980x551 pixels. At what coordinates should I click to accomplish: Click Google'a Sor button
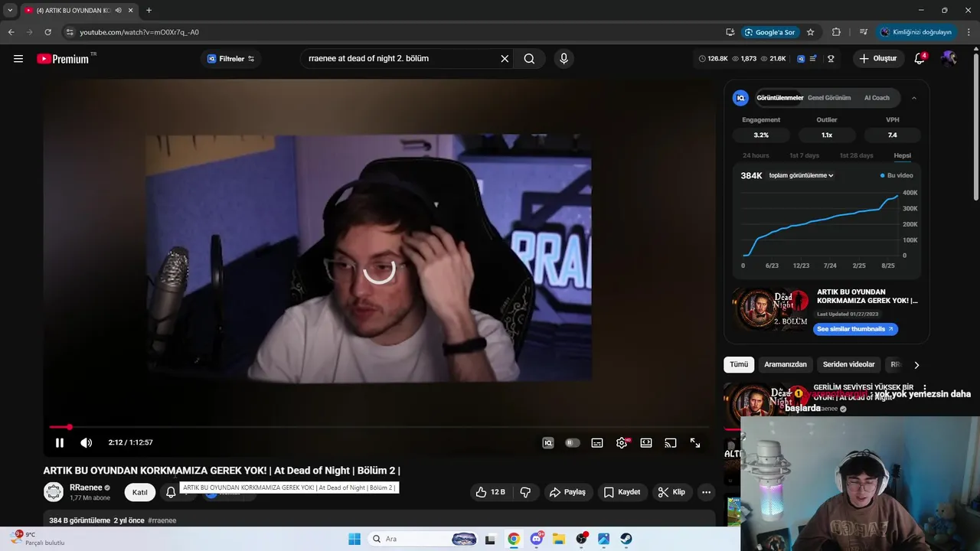(770, 32)
